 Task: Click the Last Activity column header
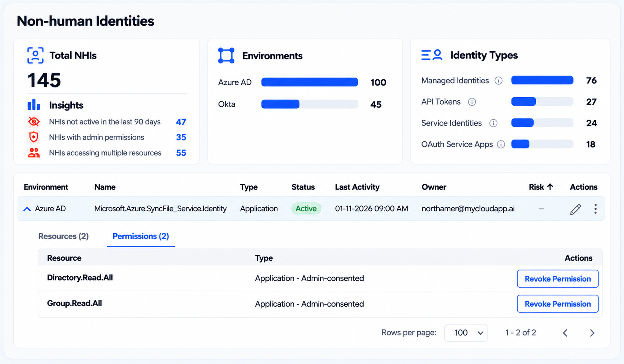(x=357, y=187)
